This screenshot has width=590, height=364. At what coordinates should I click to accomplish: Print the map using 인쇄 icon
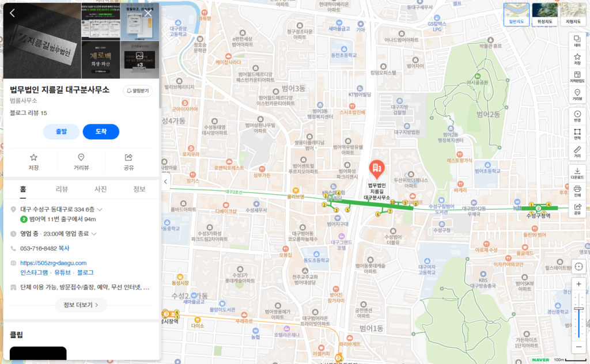point(577,191)
